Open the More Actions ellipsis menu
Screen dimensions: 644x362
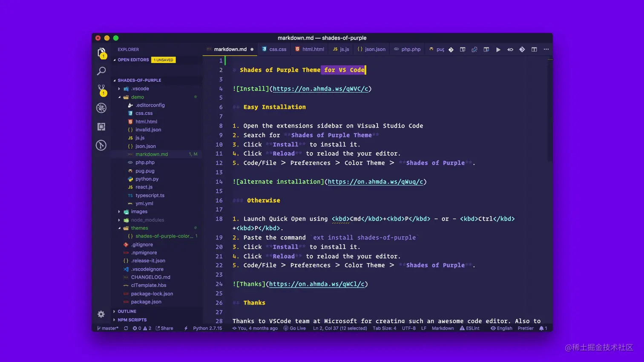(546, 50)
